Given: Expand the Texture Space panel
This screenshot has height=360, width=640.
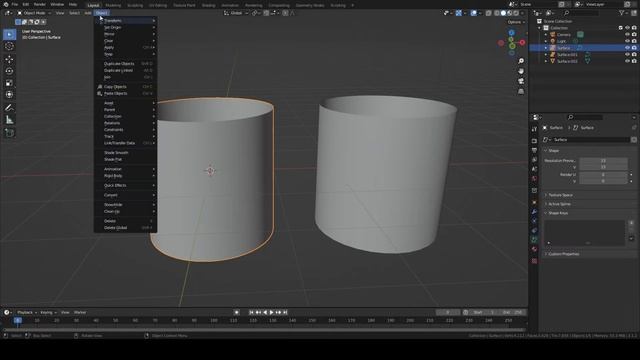Looking at the screenshot, I should point(560,195).
